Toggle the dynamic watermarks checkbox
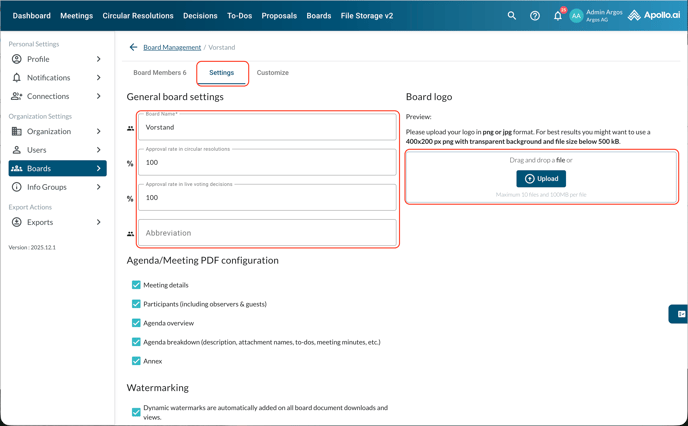Screen dimensions: 688x426 click(x=136, y=412)
